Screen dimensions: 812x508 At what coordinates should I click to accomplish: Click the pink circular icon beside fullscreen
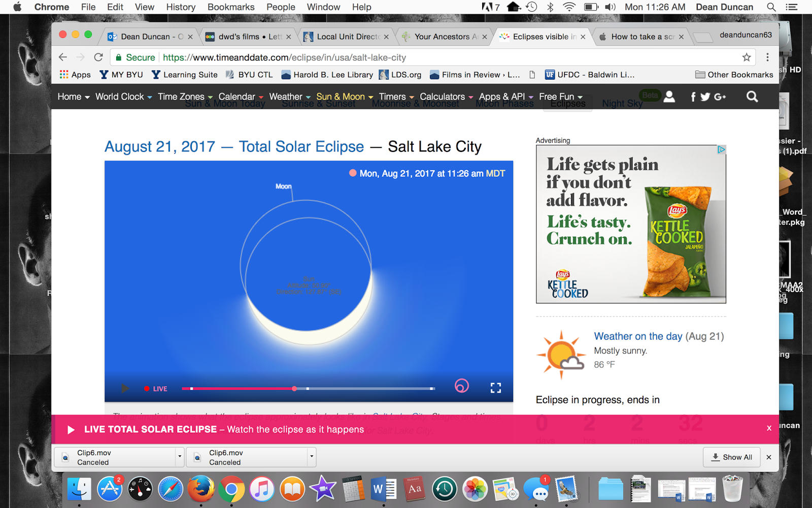[461, 386]
